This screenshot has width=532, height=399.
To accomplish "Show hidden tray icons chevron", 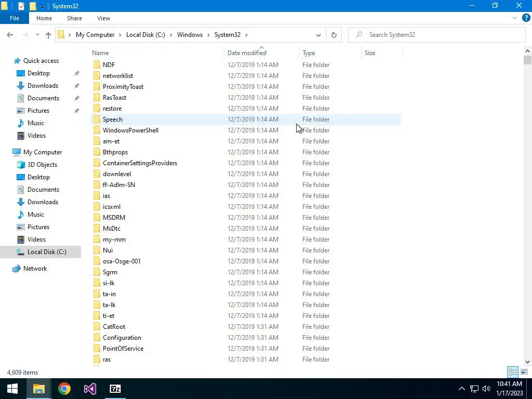I will click(x=462, y=389).
